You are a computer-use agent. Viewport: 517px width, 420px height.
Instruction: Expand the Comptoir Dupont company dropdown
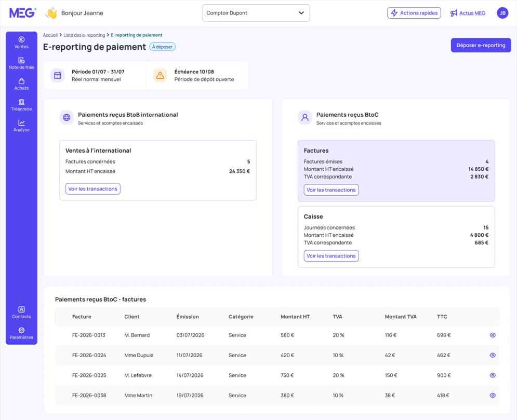(x=256, y=13)
